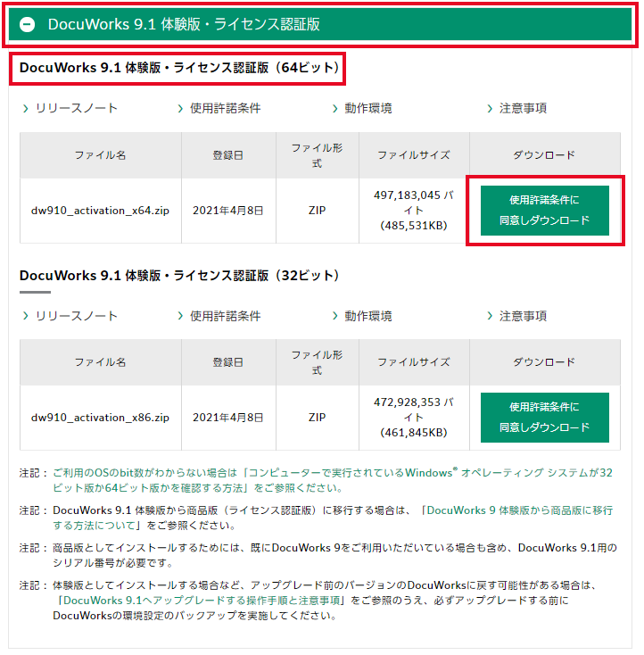Click chevron icon beside 64ビット リリースノート
Screen dimensions: 644x655
pos(26,109)
